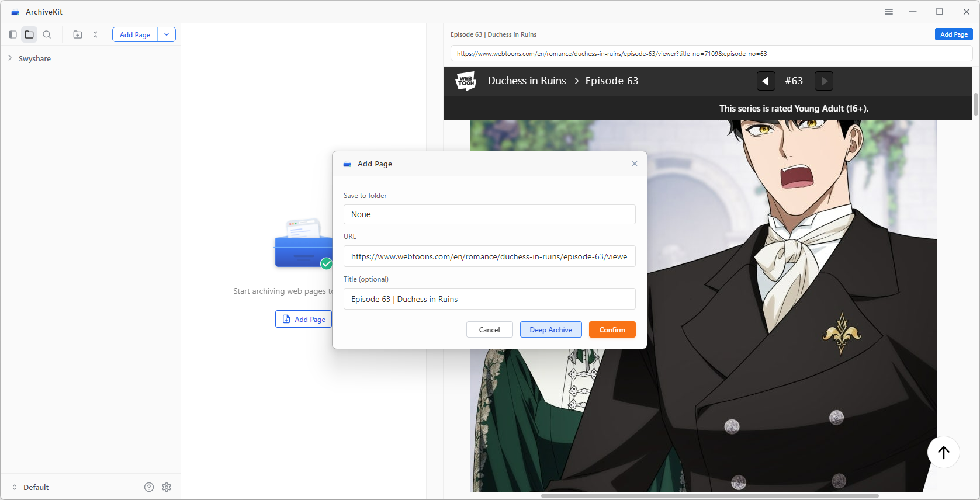Click the new folder icon
This screenshot has width=980, height=500.
coord(78,34)
